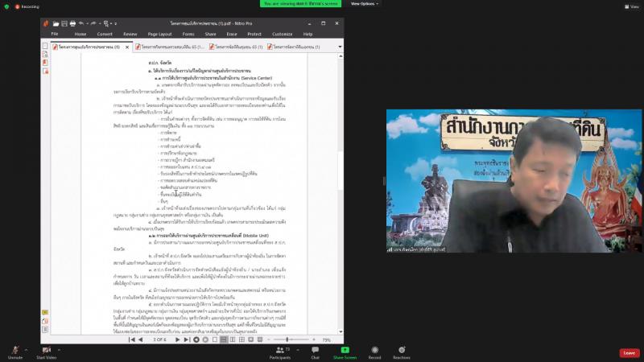
Task: Click the page number field showing 3 of 6
Action: coord(159,339)
